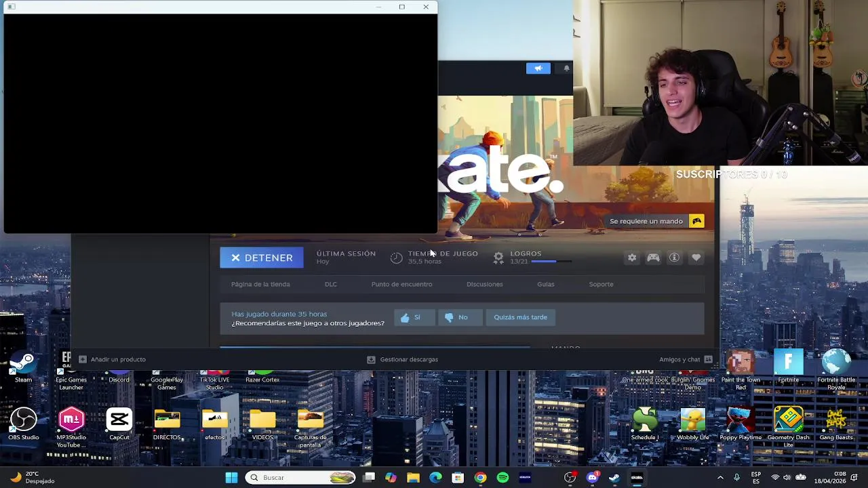Viewport: 868px width, 488px height.
Task: Click the taskbar microphone tray icon
Action: click(737, 478)
